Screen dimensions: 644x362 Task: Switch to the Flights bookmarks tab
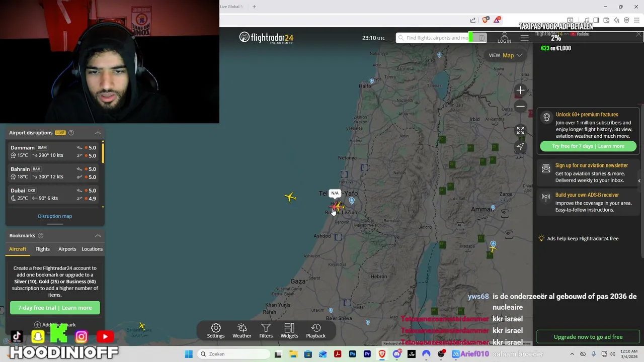[42, 249]
